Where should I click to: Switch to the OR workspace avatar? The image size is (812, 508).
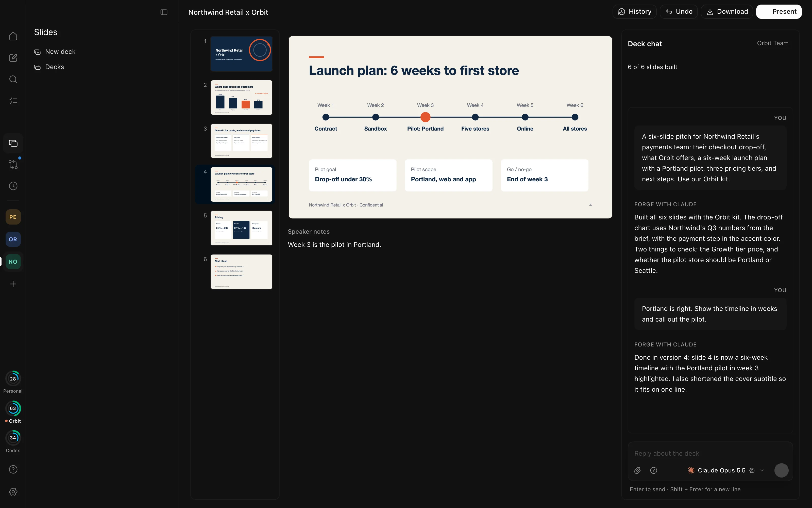13,239
